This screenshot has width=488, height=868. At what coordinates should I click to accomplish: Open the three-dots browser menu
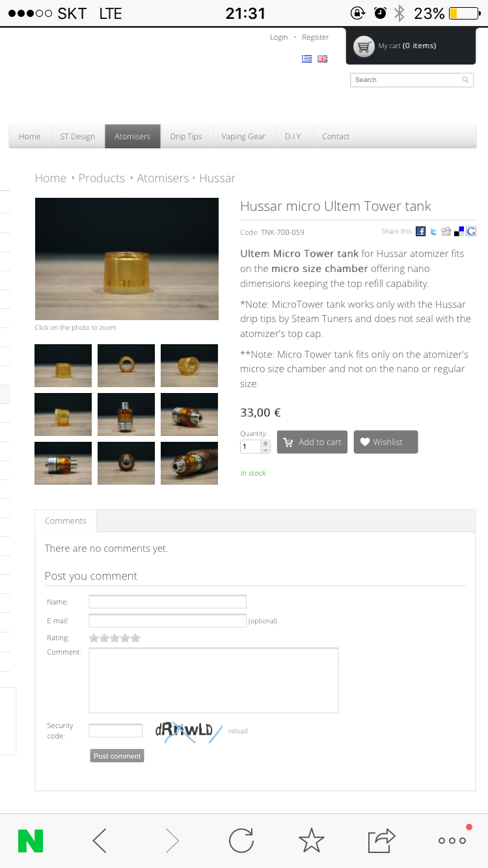click(x=452, y=840)
